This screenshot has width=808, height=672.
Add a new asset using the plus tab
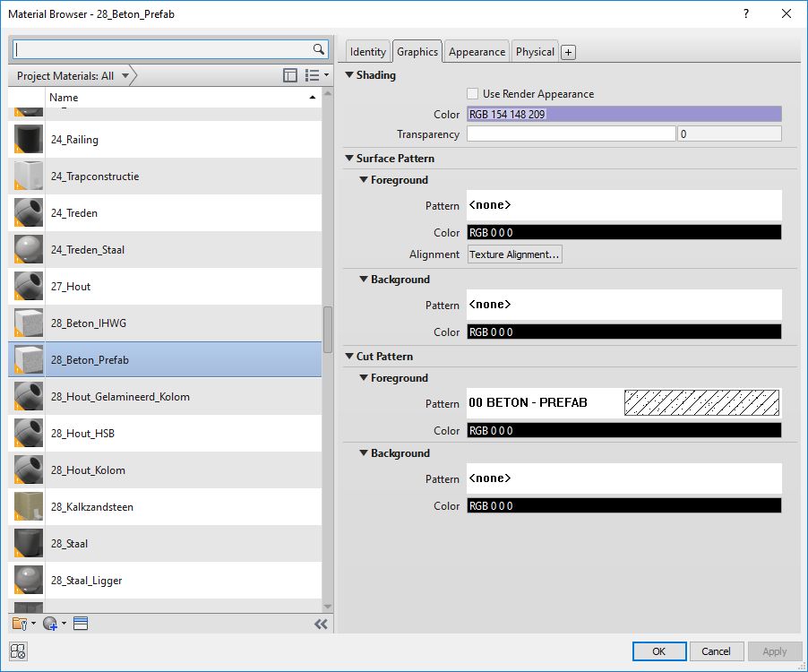(568, 51)
